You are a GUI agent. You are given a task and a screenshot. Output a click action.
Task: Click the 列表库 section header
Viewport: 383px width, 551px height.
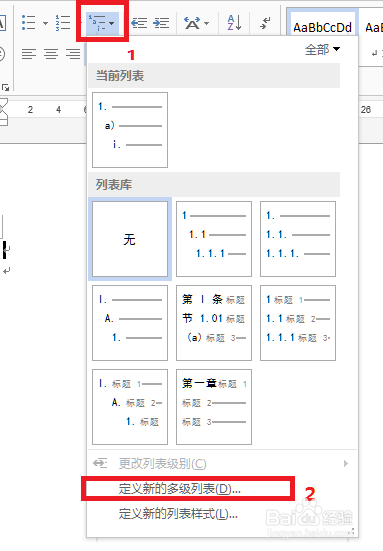214,184
